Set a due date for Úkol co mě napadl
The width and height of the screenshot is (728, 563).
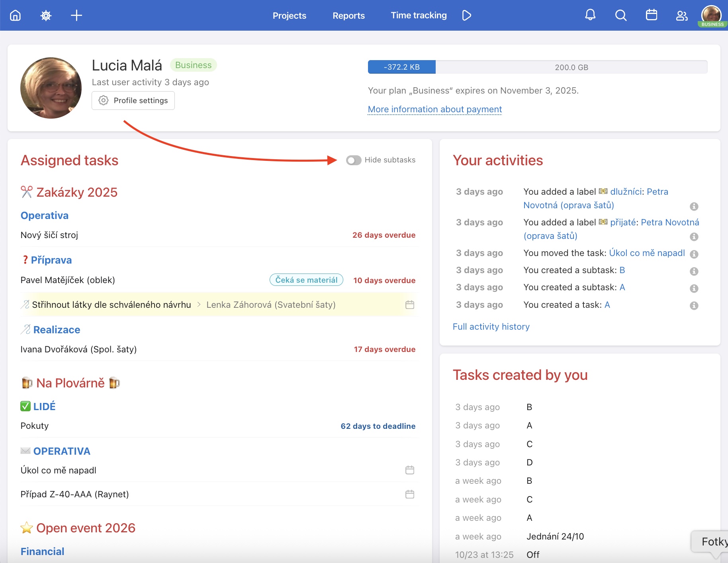(x=410, y=470)
